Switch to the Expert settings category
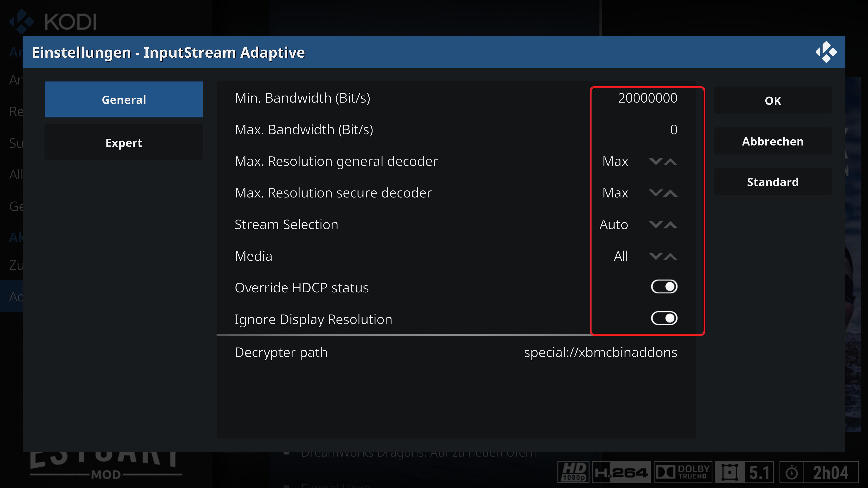Viewport: 868px width, 488px height. click(124, 143)
